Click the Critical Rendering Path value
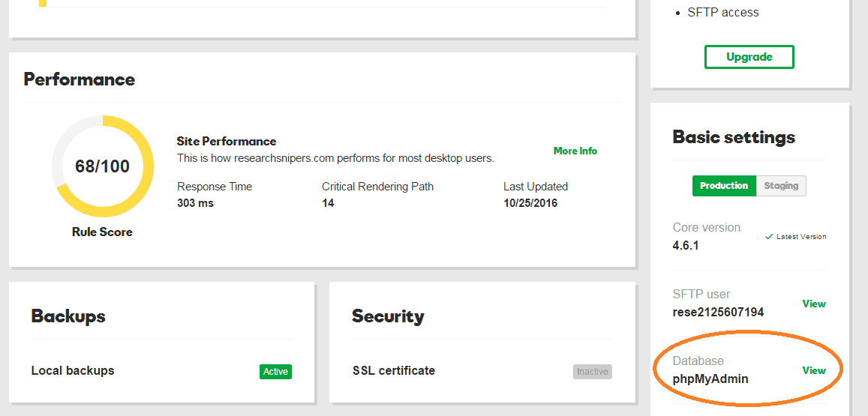 tap(328, 203)
